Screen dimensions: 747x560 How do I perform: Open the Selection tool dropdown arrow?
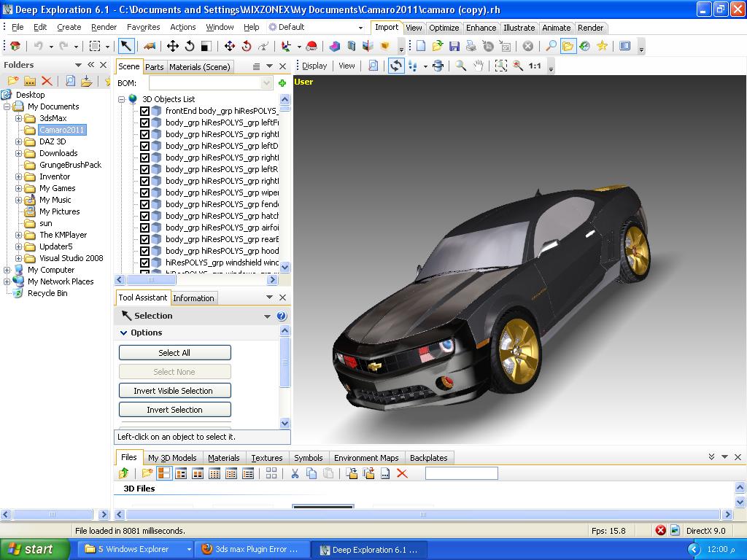click(x=267, y=316)
